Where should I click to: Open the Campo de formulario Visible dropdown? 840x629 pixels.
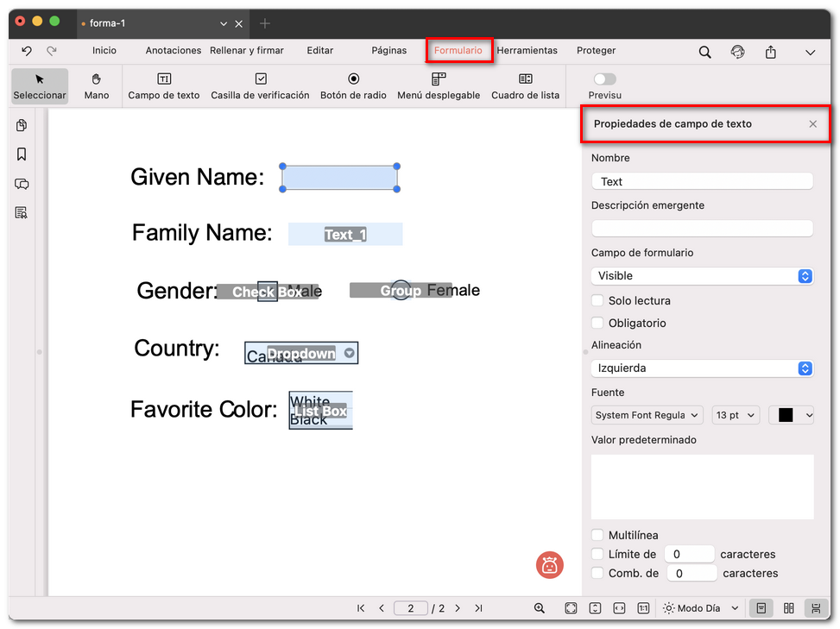[702, 276]
